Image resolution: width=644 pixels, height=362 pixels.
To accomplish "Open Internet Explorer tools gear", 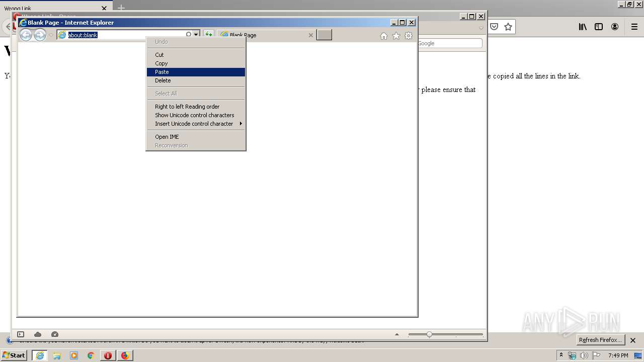I will point(409,36).
